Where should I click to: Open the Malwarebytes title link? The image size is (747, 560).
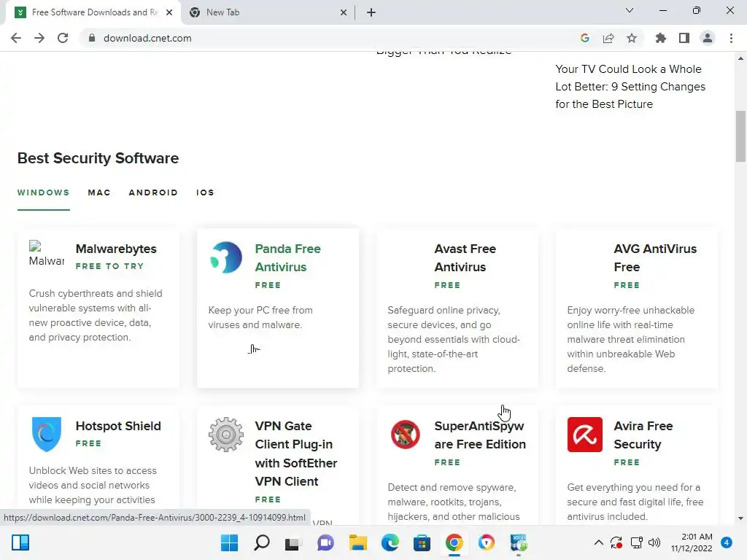(116, 249)
